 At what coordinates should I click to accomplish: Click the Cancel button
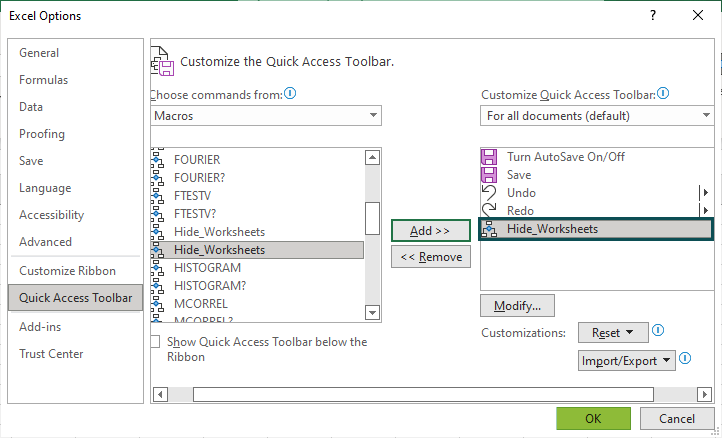(x=676, y=418)
